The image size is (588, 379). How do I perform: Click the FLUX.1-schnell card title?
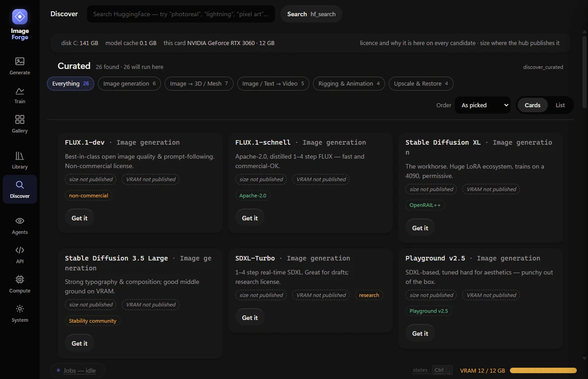263,142
